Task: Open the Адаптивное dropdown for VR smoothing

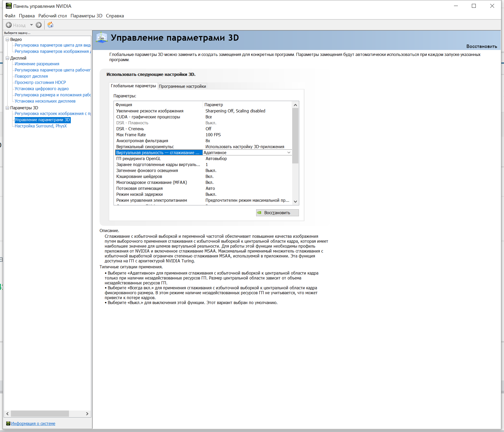Action: (289, 153)
